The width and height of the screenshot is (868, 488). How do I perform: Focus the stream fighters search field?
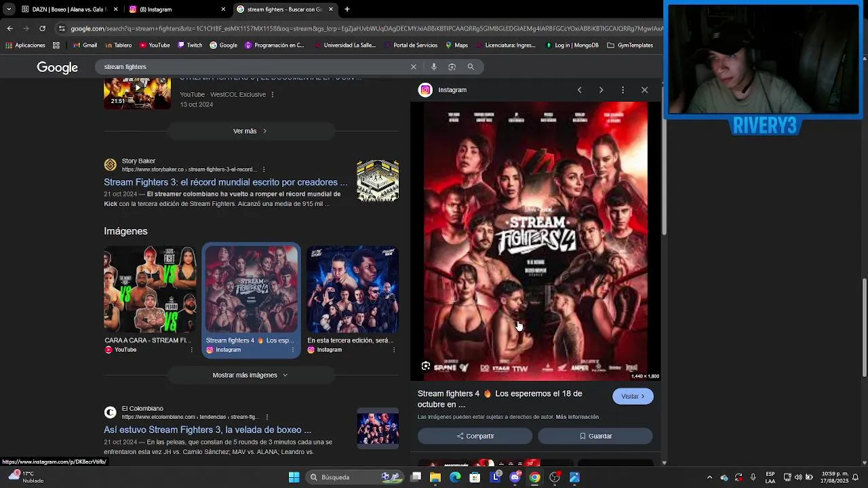coord(251,67)
